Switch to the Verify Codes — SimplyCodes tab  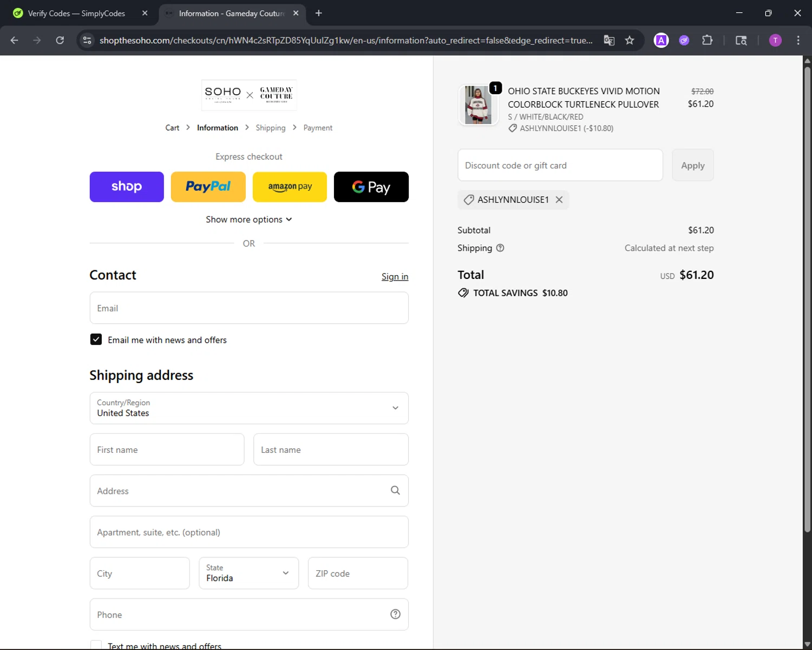point(76,13)
